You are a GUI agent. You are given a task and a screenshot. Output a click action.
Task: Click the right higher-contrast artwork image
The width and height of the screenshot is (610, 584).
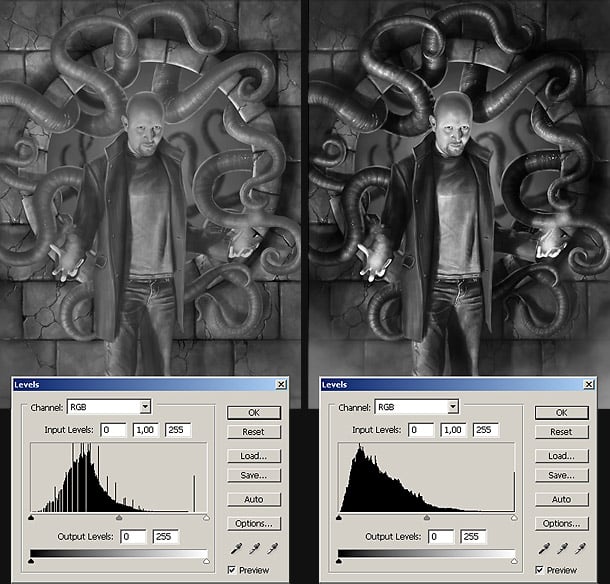coord(459,188)
